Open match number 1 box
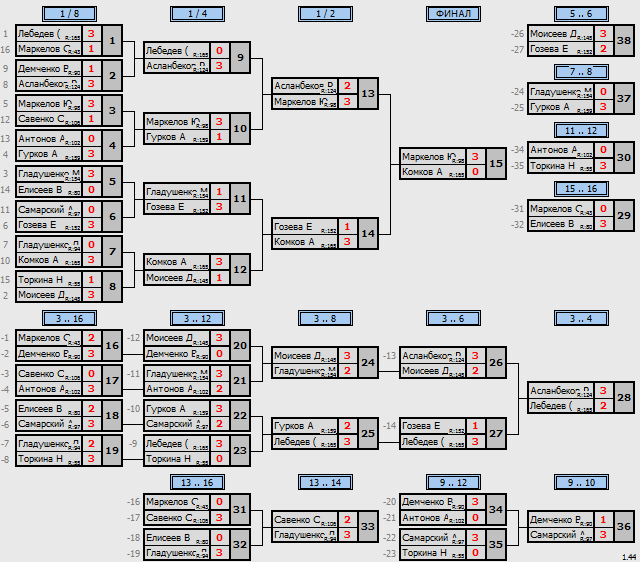 click(x=112, y=41)
